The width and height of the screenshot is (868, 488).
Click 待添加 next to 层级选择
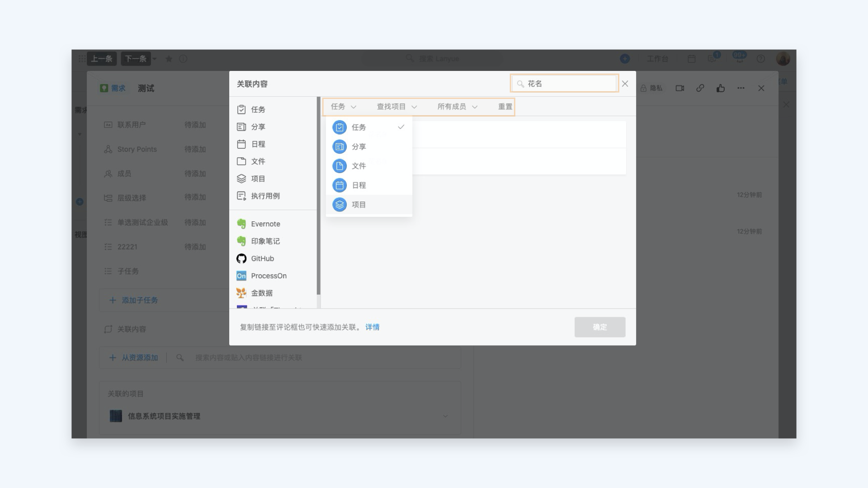pos(195,197)
